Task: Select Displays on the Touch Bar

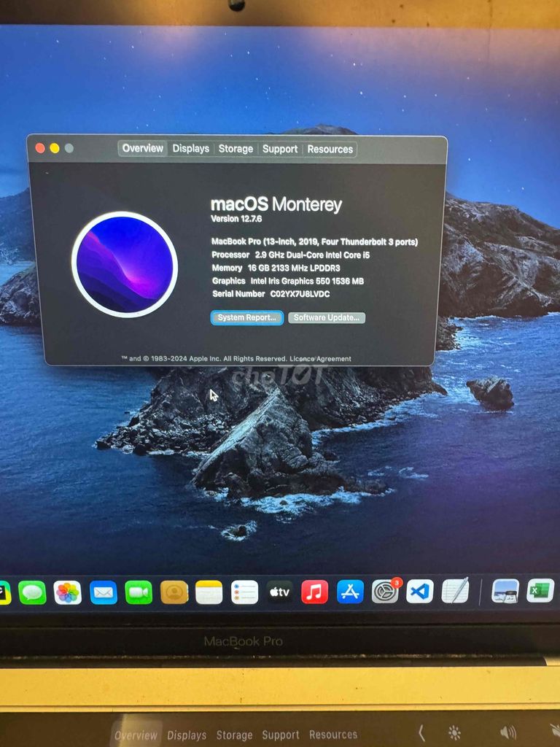Action: click(x=187, y=735)
